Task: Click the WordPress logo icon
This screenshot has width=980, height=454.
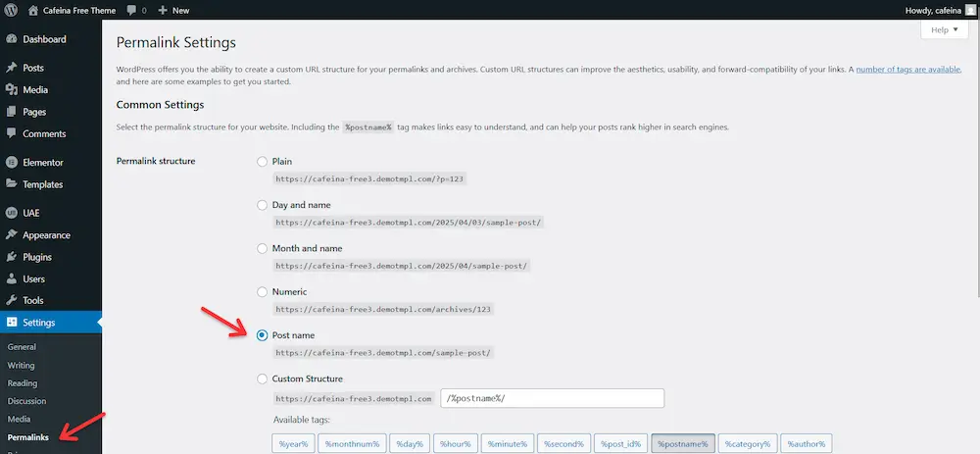Action: coord(12,10)
